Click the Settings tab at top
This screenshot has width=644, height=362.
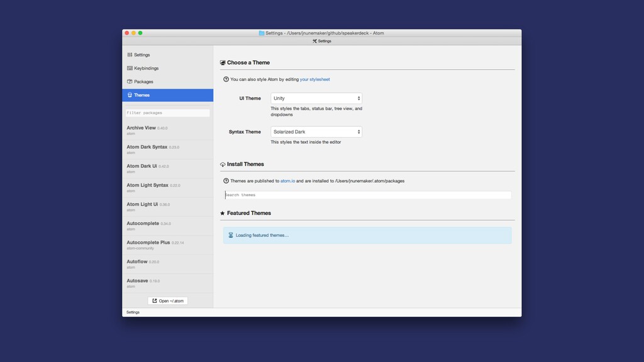pos(321,41)
